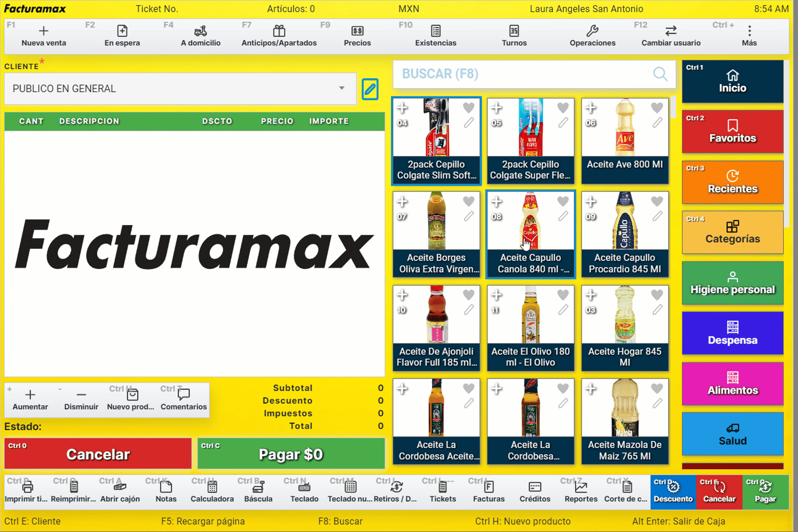
Task: Click the red Cancelar sale button
Action: [x=98, y=453]
